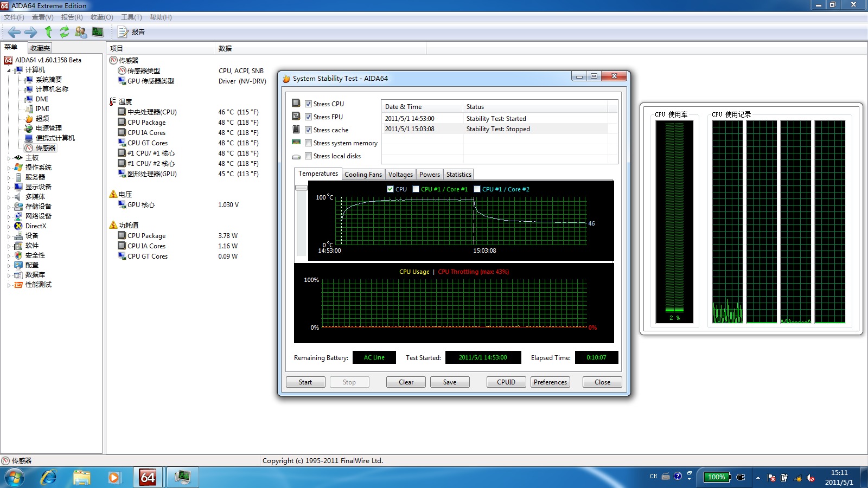This screenshot has height=488, width=868.
Task: Enable CPU #1 / Core #2 graph checkbox
Action: click(x=477, y=189)
